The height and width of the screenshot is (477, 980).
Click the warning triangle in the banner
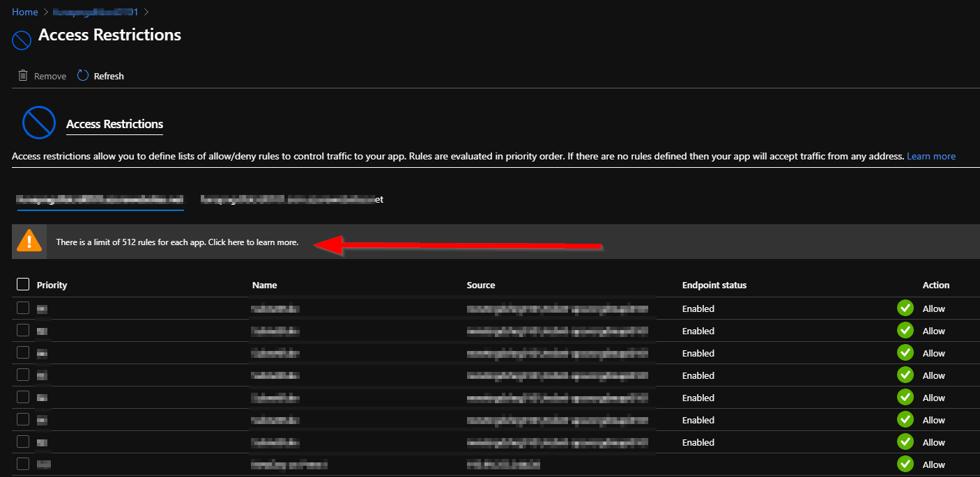[x=29, y=240]
